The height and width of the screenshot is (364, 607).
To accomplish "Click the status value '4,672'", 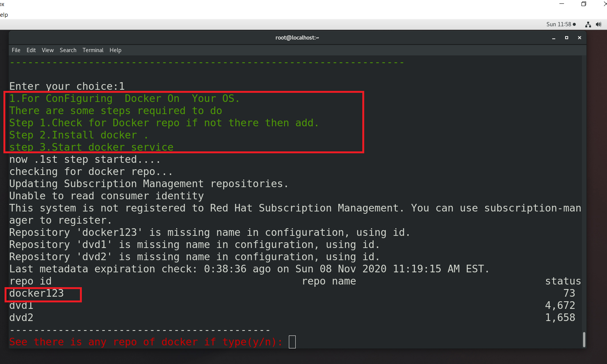I will [x=560, y=305].
